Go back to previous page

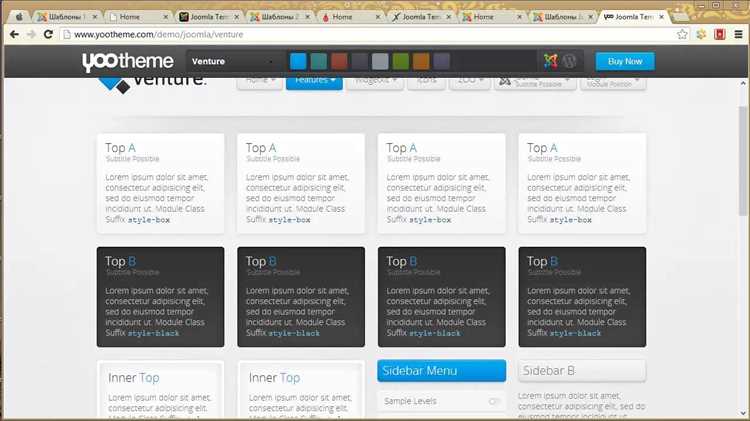tap(14, 34)
